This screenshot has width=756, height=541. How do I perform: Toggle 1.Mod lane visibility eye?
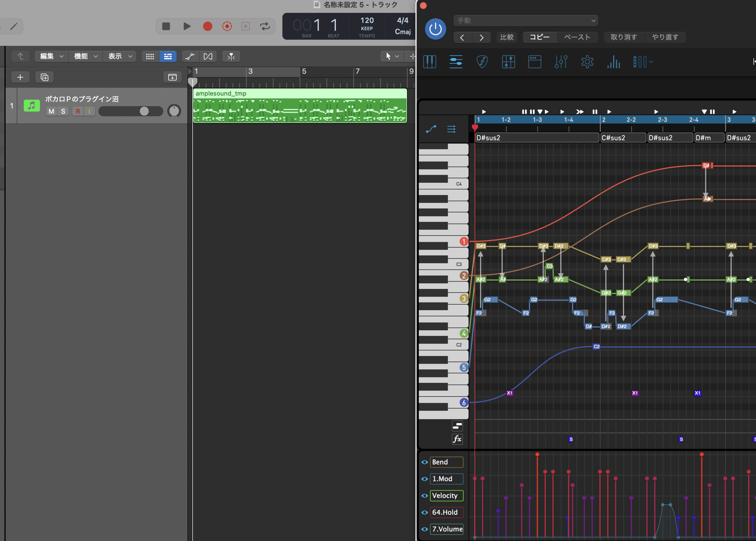click(x=425, y=479)
